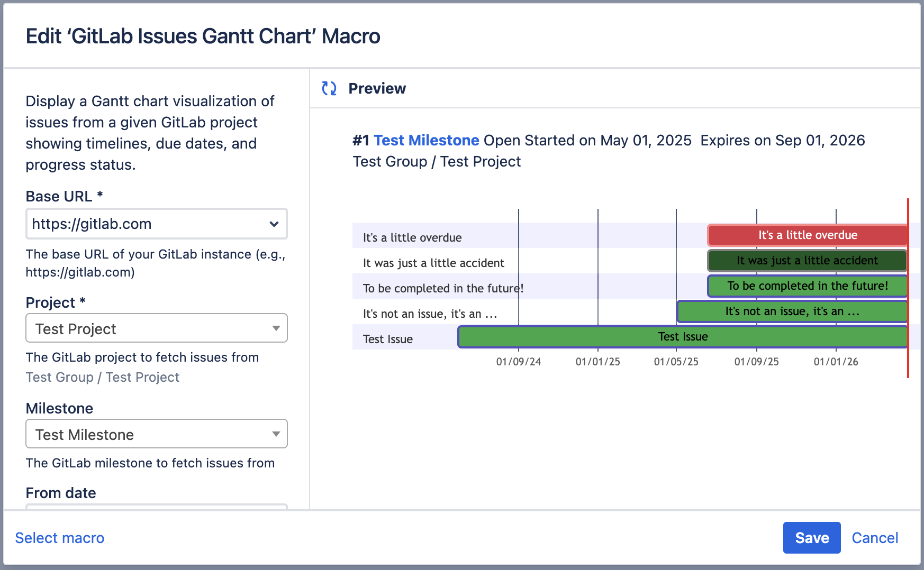
Task: Select the dark green 'It was just a little accident' bar
Action: point(807,261)
